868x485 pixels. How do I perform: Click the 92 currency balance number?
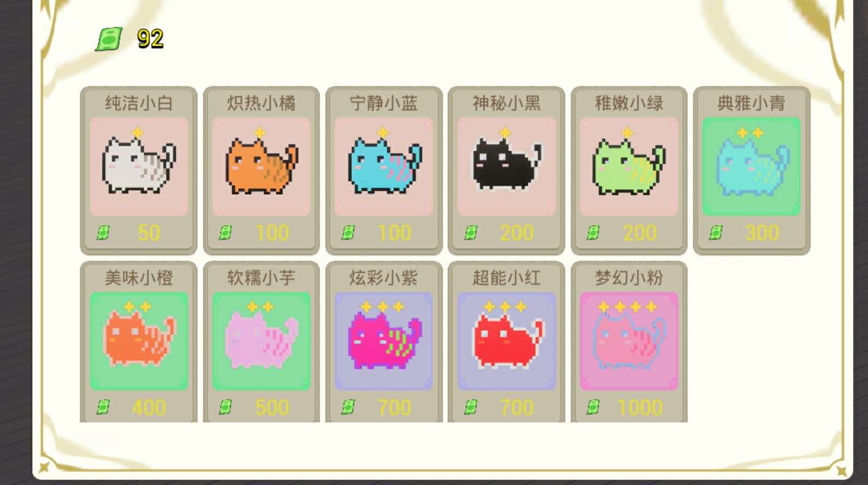click(x=150, y=39)
